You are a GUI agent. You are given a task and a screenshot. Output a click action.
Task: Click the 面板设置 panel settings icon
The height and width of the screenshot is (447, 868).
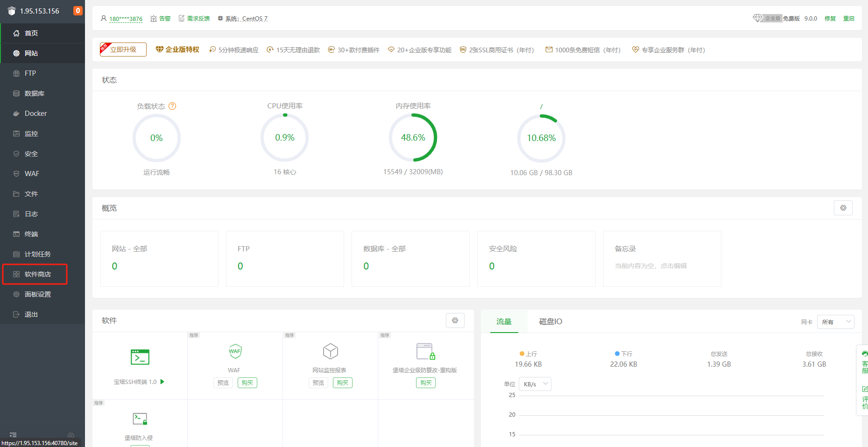point(16,294)
